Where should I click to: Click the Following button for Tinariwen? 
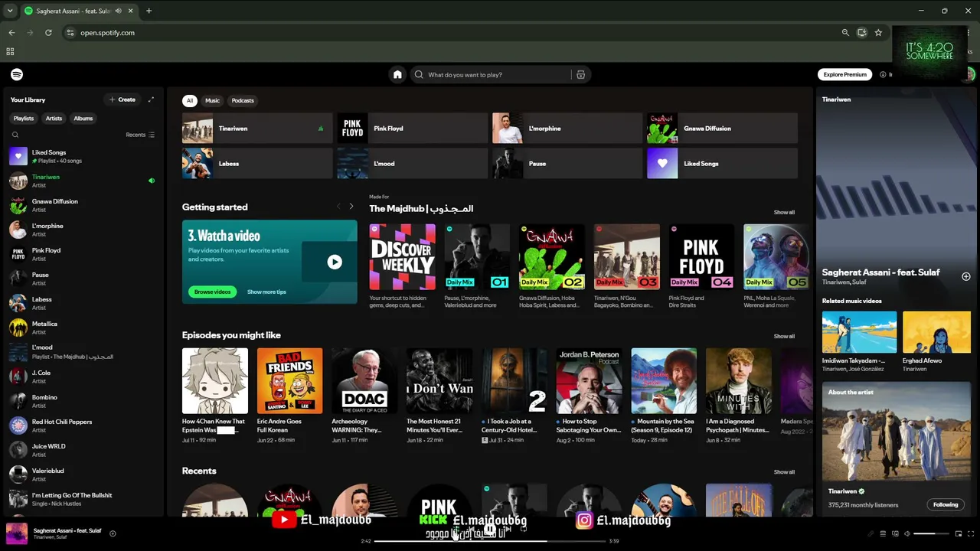[x=946, y=504]
